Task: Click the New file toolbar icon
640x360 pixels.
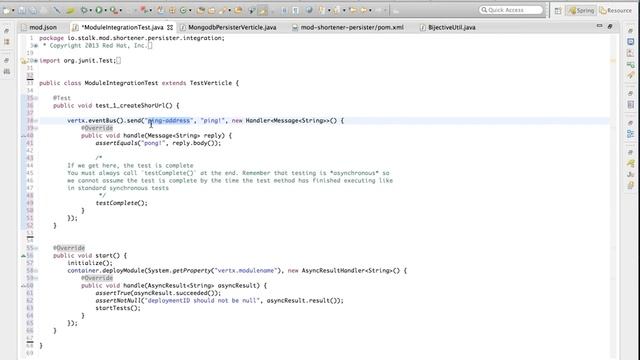Action: [6, 10]
